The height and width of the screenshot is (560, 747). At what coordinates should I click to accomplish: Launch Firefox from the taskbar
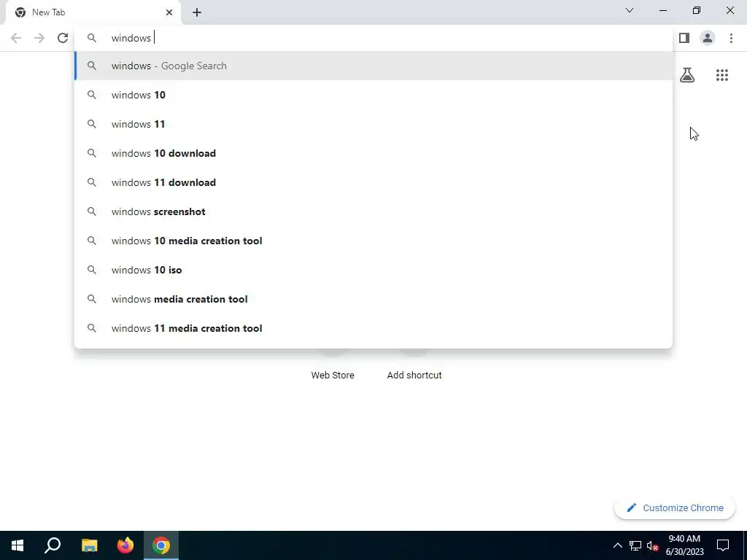tap(125, 545)
